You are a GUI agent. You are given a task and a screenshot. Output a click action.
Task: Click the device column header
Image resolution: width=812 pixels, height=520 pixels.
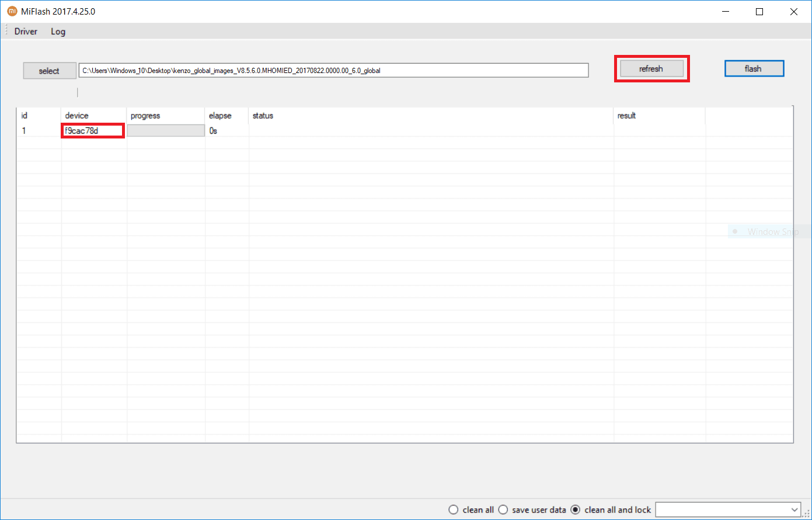93,116
